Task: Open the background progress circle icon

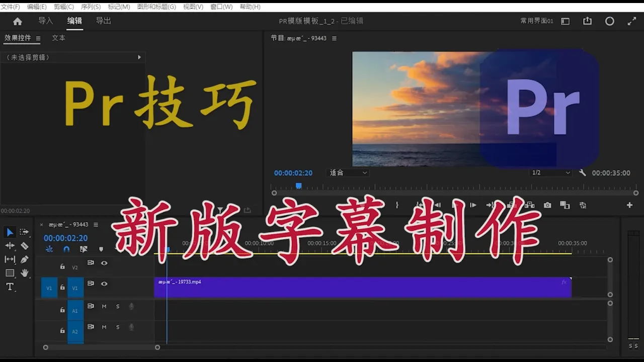Action: click(x=609, y=21)
